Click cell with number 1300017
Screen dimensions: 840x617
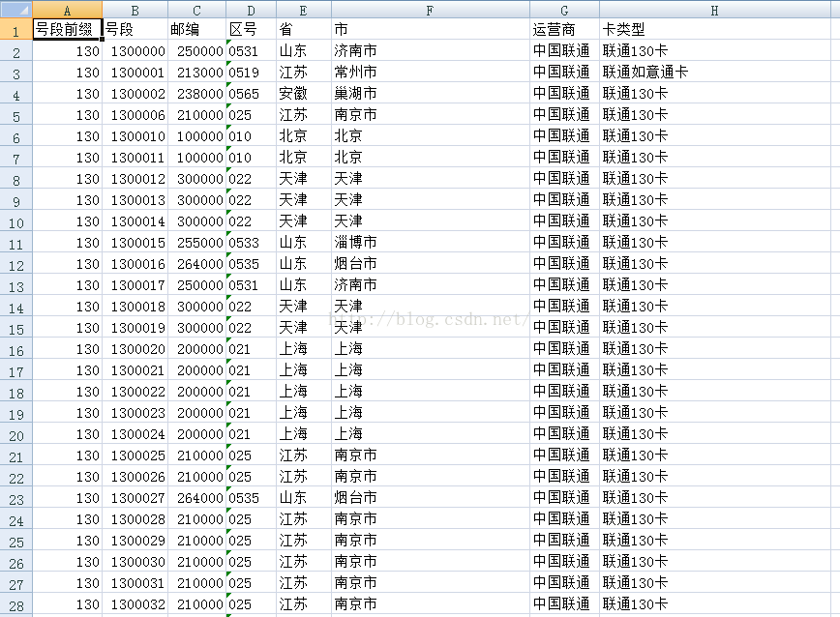(x=135, y=285)
